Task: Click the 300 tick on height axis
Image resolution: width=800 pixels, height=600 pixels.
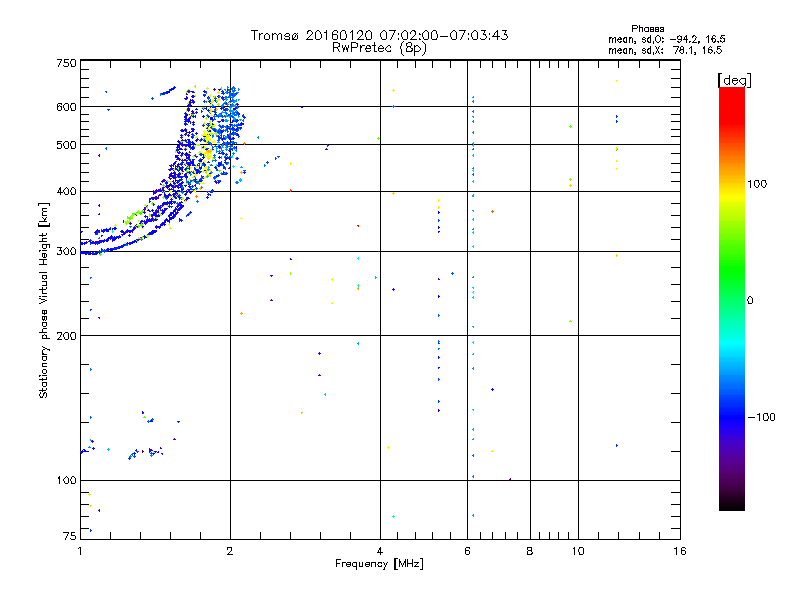Action: coord(65,251)
